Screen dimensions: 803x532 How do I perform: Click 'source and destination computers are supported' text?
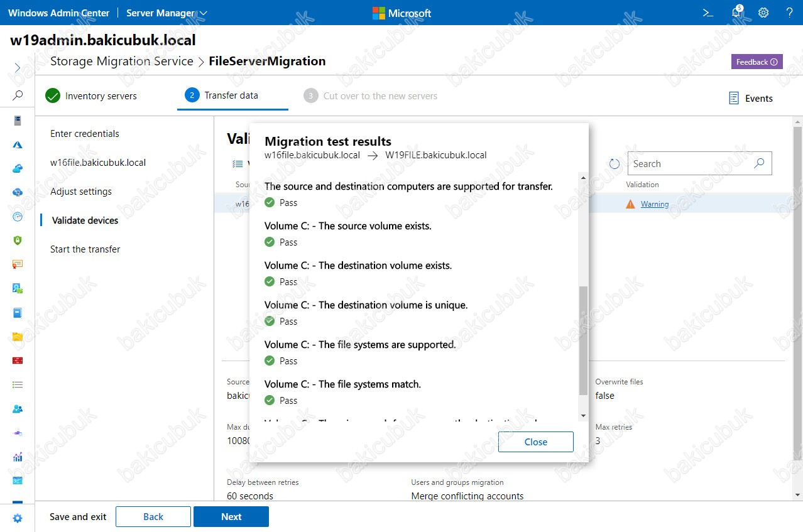coord(408,187)
